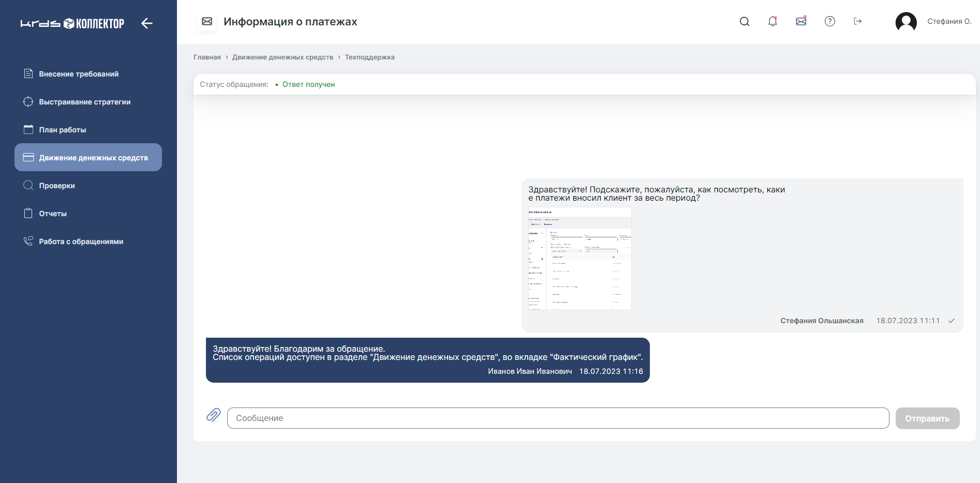The height and width of the screenshot is (483, 980).
Task: Click the user avatar picture
Action: click(905, 22)
